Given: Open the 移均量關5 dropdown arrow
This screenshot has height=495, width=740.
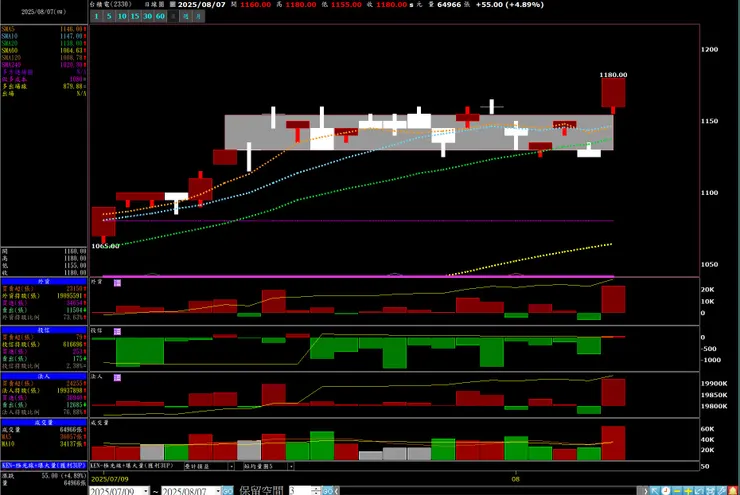Looking at the screenshot, I should [x=291, y=466].
